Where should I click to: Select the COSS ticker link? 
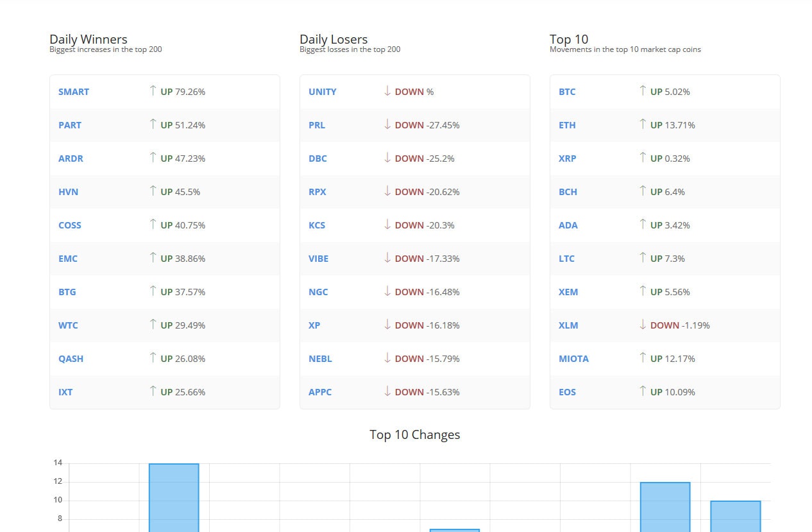(x=70, y=225)
